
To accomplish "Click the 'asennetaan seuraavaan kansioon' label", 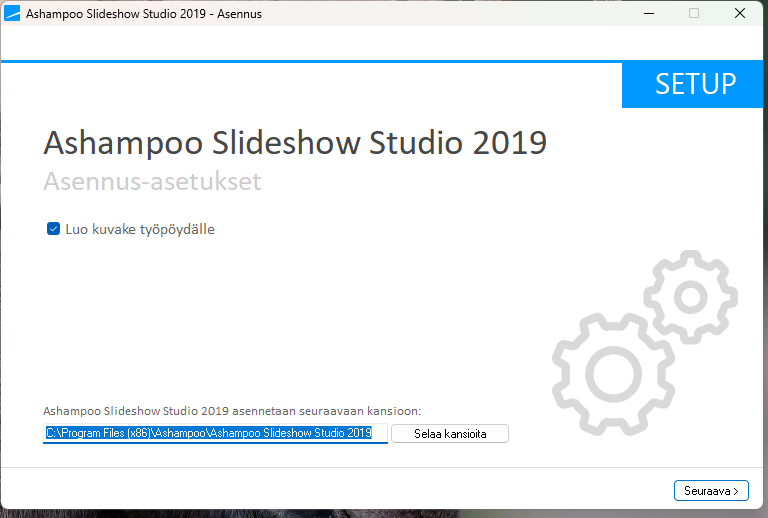I will 327,411.
